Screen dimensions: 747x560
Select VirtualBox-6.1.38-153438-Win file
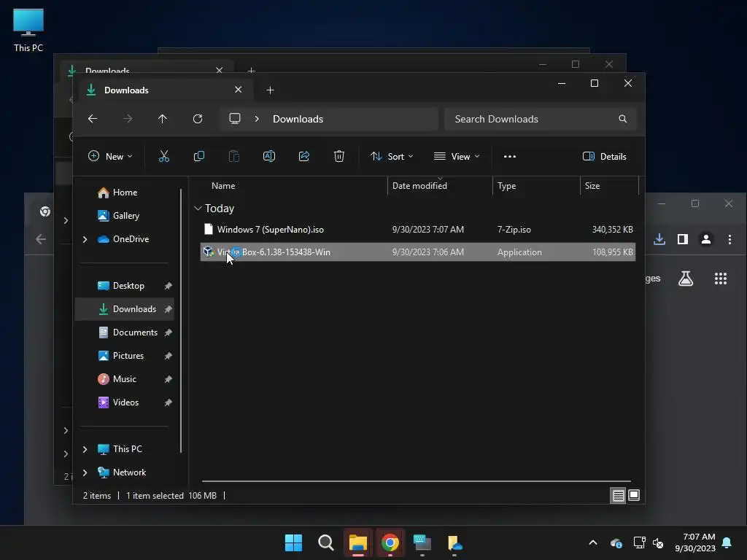[417, 252]
